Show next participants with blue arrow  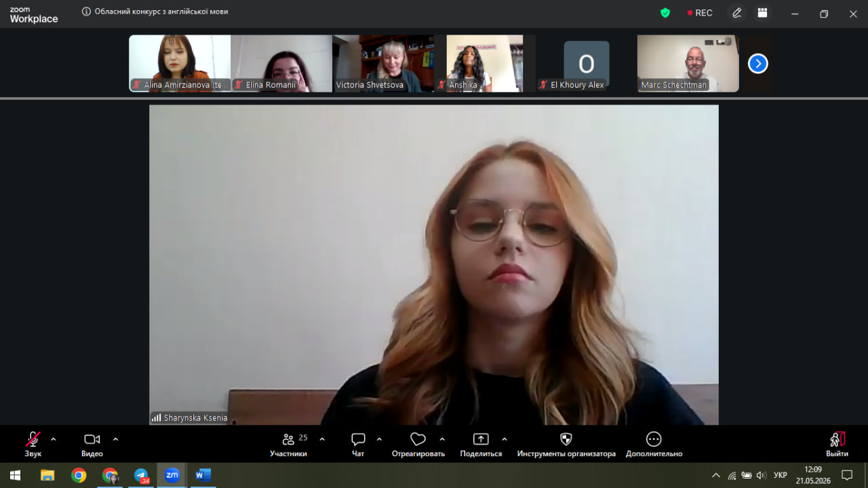click(x=757, y=64)
